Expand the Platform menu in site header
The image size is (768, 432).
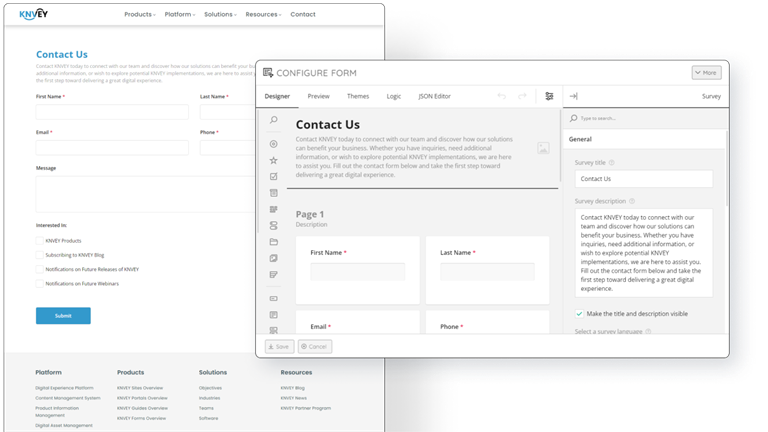tap(180, 14)
